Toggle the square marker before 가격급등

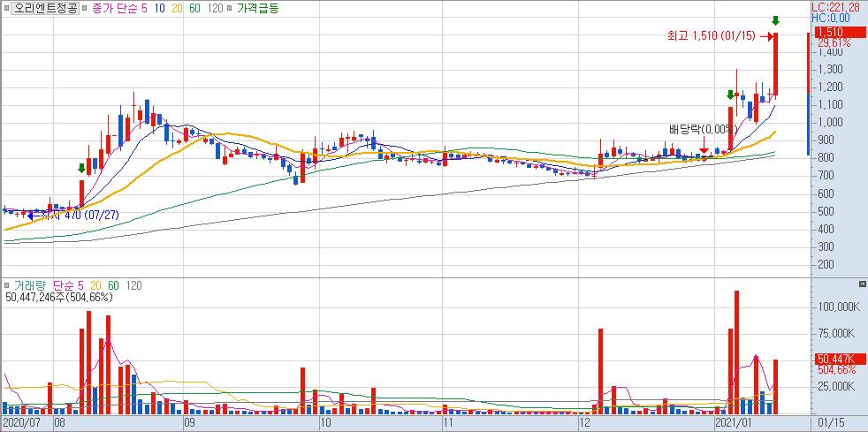pos(230,8)
